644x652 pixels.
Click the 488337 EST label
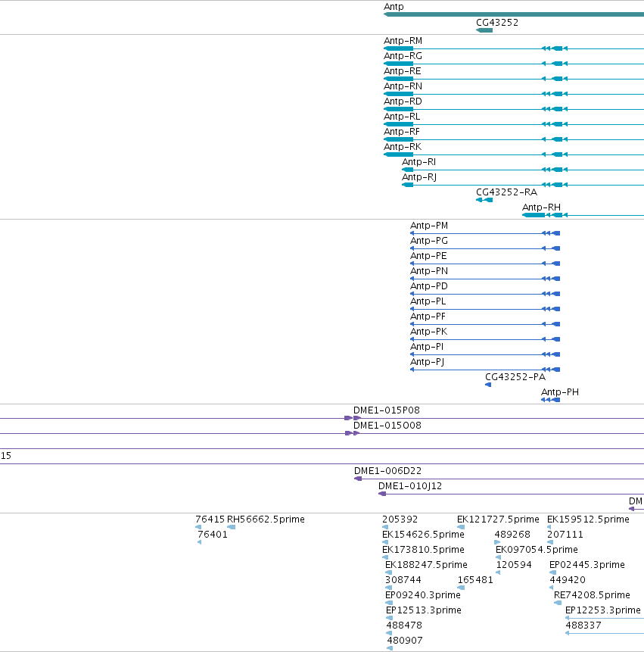tap(583, 625)
